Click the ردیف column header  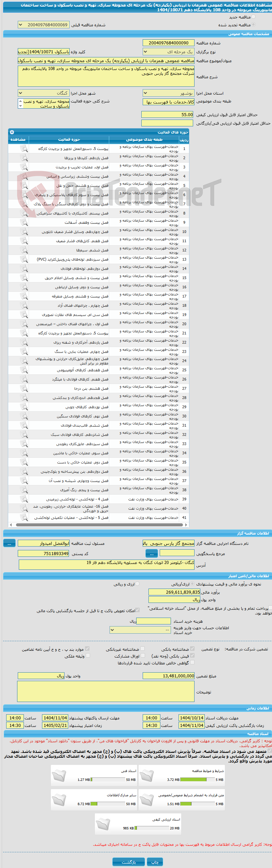point(184,139)
